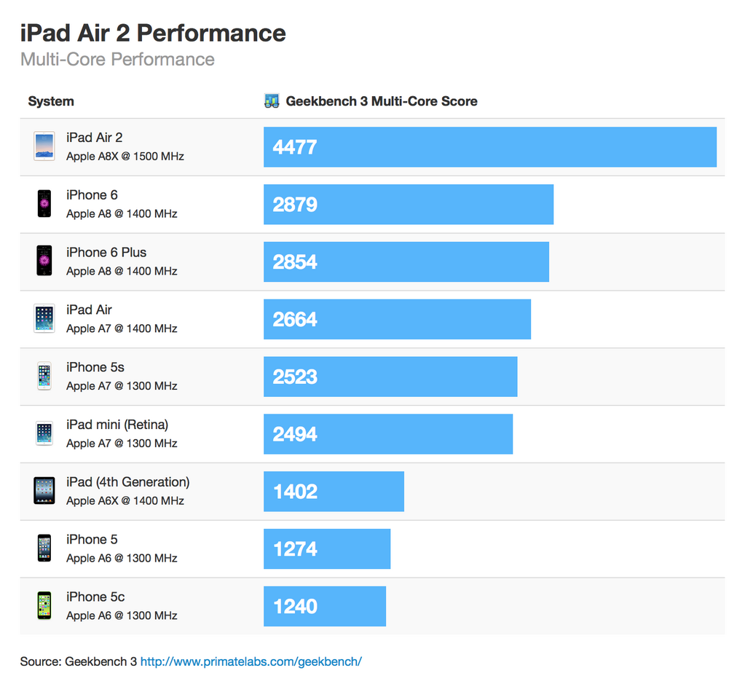This screenshot has height=700, width=745.
Task: Click the iPhone 5s name label
Action: 95,367
